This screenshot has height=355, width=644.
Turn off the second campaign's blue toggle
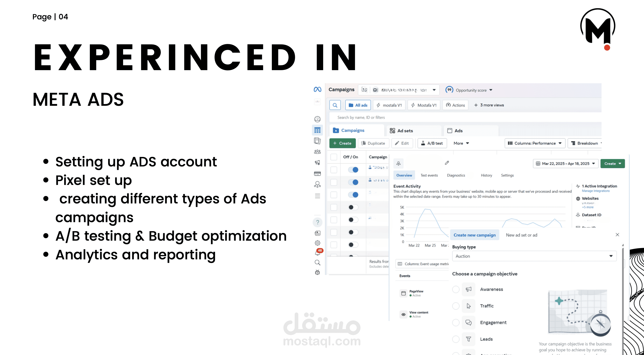tap(353, 182)
